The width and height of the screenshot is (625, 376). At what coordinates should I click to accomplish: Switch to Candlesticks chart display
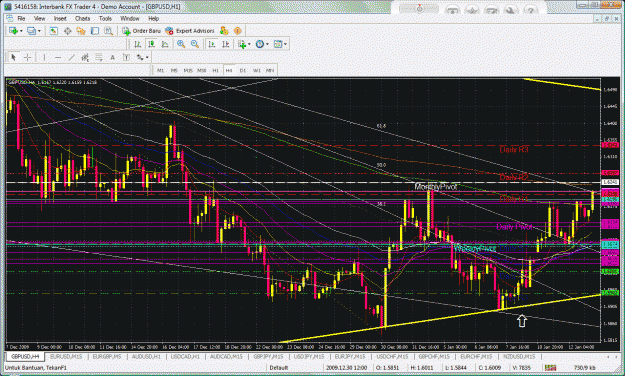coord(151,44)
